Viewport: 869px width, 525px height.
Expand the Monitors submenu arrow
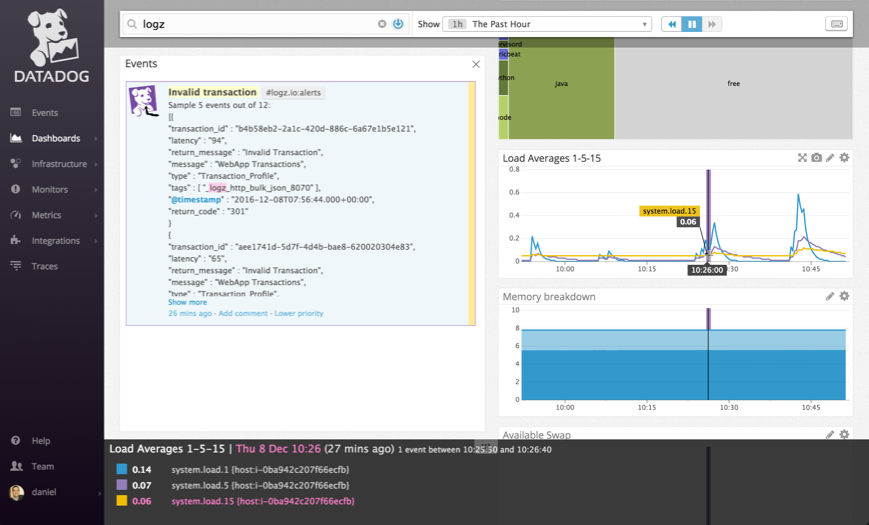pos(96,190)
